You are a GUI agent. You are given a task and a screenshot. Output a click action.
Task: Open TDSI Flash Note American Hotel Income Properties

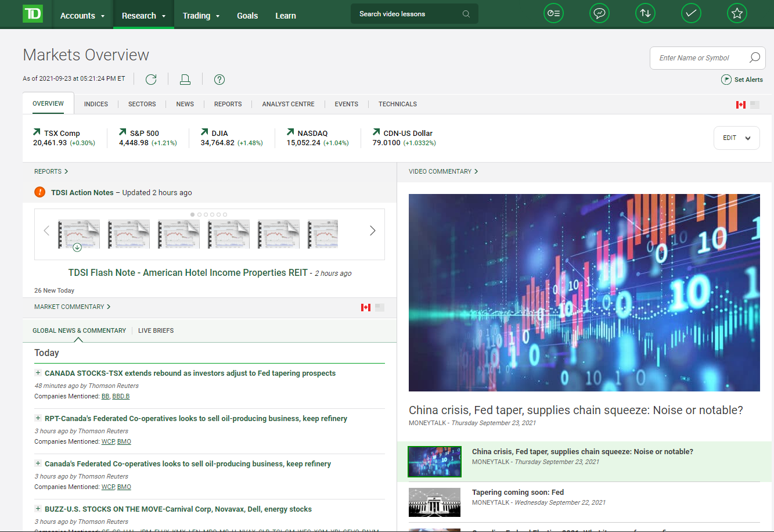click(x=188, y=272)
